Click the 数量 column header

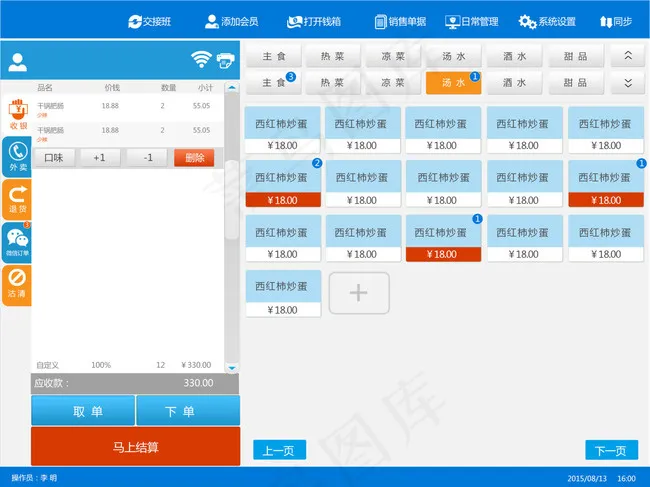pos(168,87)
